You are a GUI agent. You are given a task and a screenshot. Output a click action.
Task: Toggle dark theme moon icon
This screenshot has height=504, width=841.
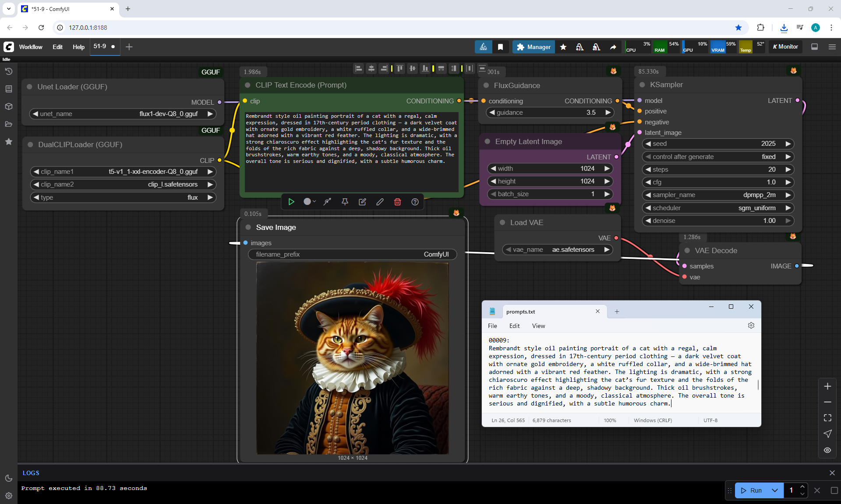point(8,478)
